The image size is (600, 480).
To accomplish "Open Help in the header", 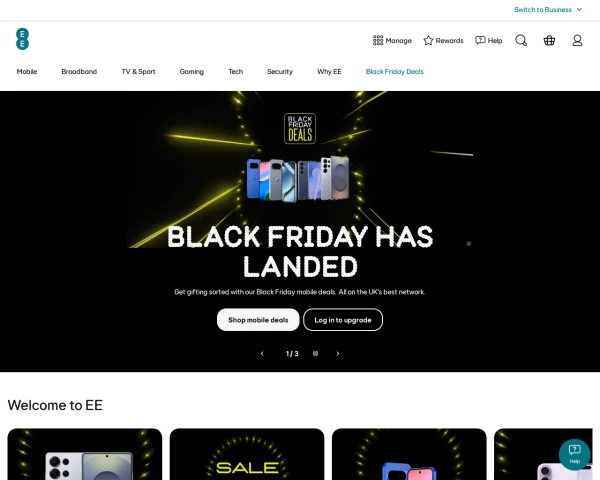I will click(489, 41).
